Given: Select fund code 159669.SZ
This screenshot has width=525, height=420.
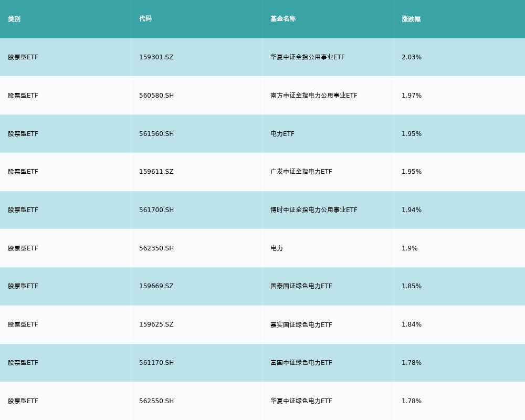Looking at the screenshot, I should 156,286.
